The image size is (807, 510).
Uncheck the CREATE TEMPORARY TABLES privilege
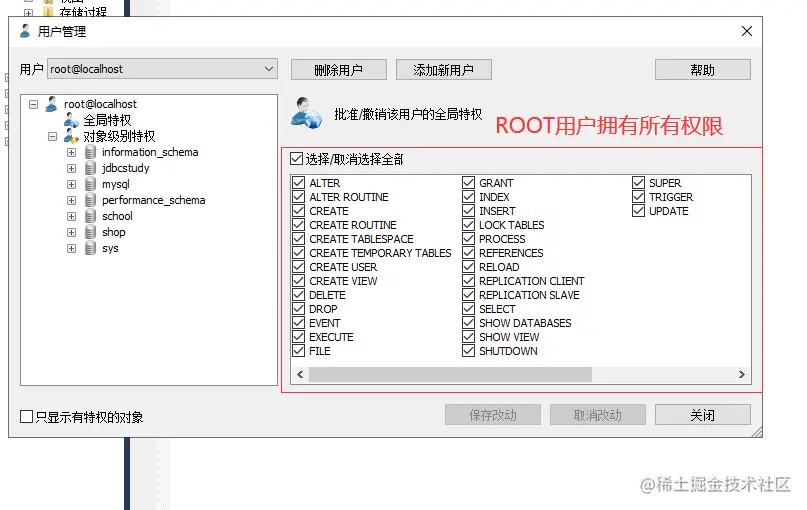click(299, 253)
